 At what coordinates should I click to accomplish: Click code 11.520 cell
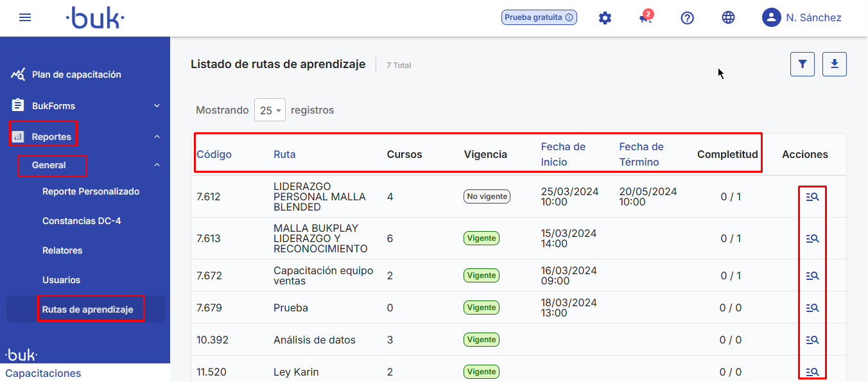(211, 372)
